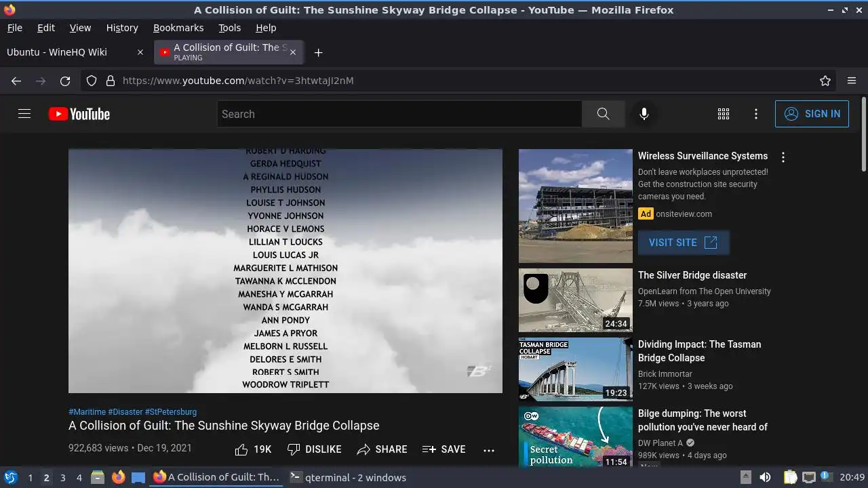
Task: Click the search magnifier button
Action: tap(603, 114)
